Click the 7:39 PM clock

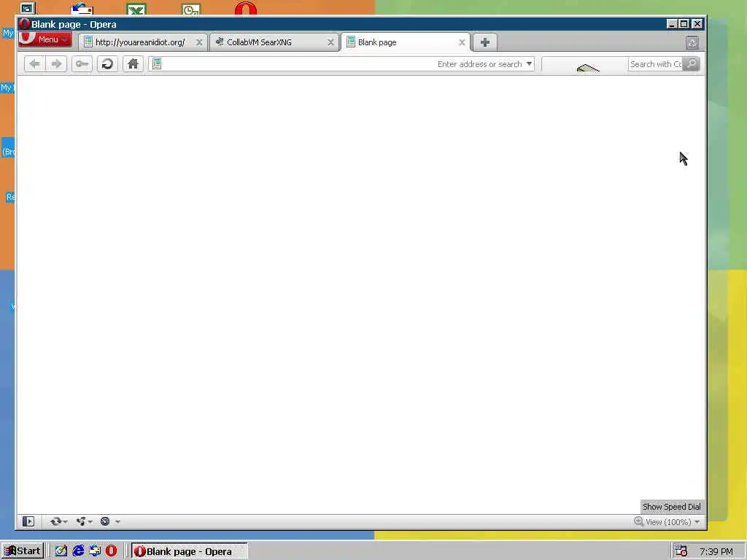[x=716, y=551]
